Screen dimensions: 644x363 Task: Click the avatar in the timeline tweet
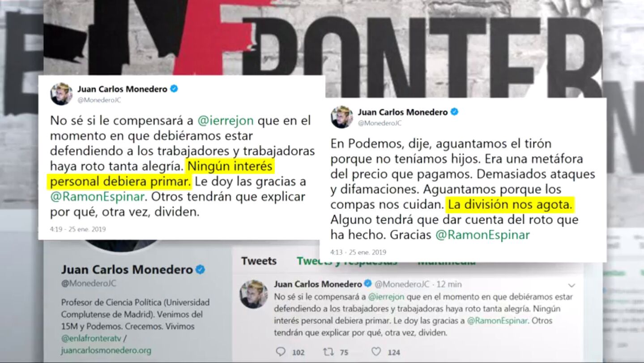coord(254,294)
